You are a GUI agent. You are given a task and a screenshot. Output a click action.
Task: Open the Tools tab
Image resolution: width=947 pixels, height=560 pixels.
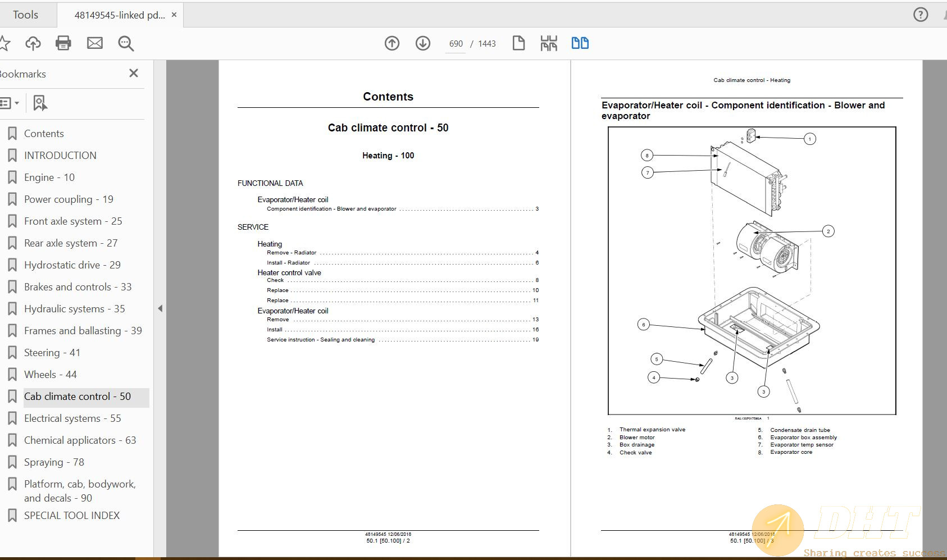point(26,15)
